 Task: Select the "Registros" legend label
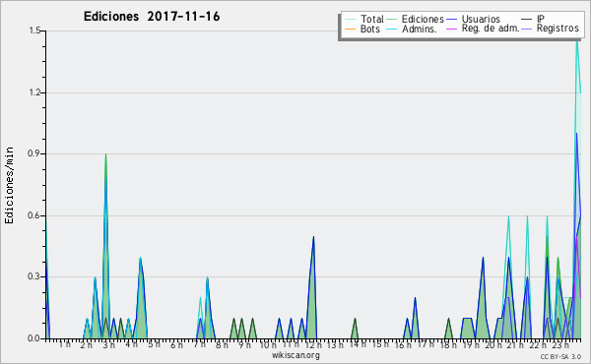(x=558, y=29)
